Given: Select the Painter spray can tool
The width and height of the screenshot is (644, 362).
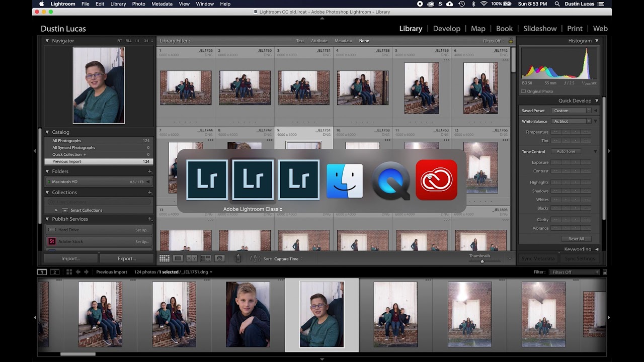Looking at the screenshot, I should [238, 258].
